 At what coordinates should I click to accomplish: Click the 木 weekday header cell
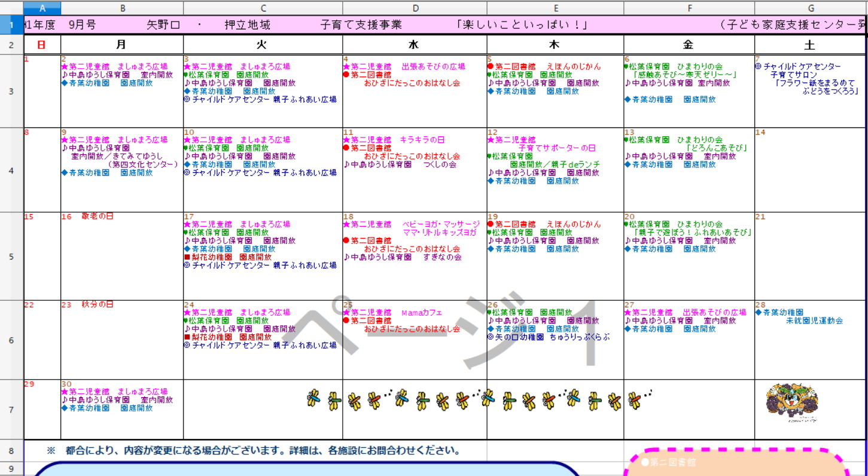pos(555,45)
